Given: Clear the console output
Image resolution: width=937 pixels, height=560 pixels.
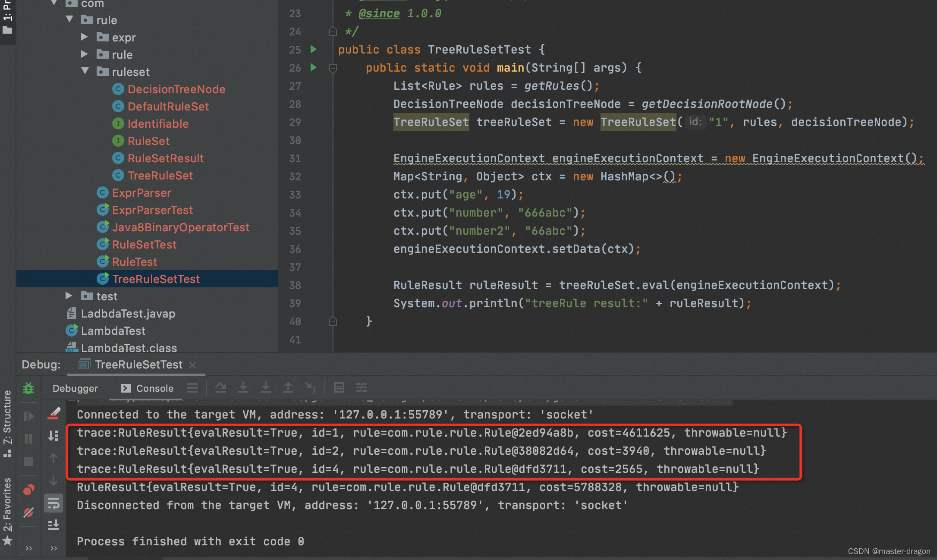Looking at the screenshot, I should tap(53, 413).
